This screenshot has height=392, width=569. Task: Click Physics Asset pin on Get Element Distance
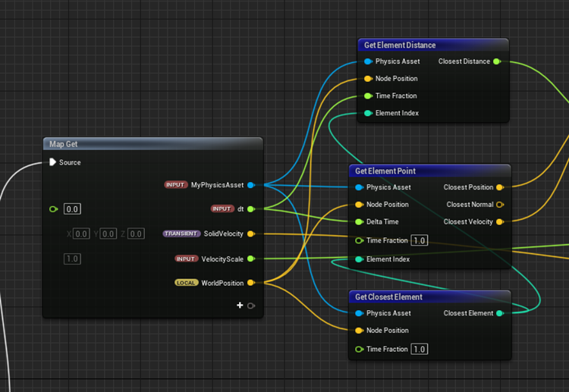368,61
